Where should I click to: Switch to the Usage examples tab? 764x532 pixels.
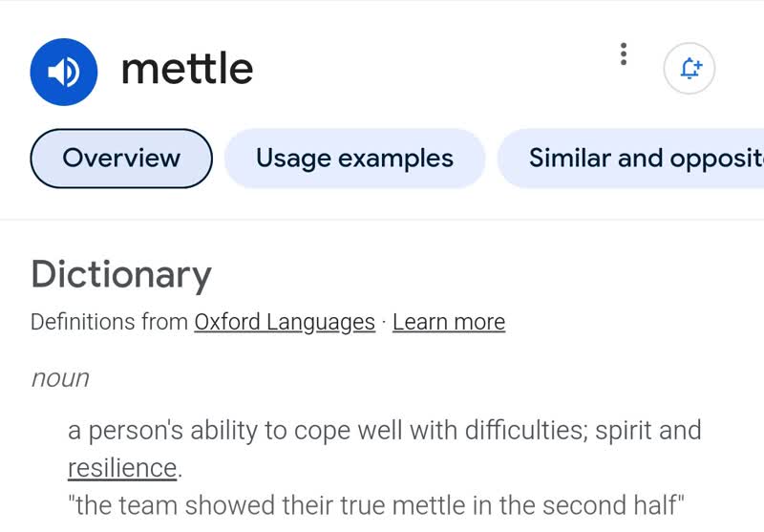pos(354,159)
